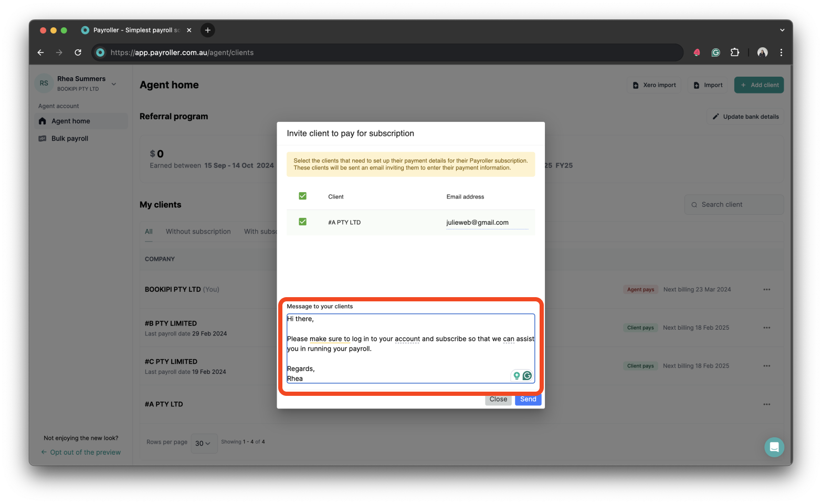Reload the page with the refresh icon
Image resolution: width=822 pixels, height=504 pixels.
pos(78,52)
